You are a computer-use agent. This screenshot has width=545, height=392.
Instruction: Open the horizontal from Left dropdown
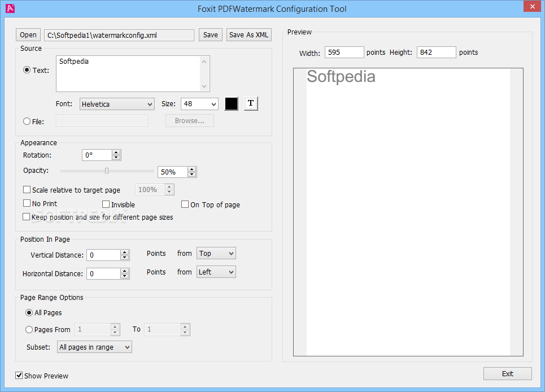coord(216,272)
